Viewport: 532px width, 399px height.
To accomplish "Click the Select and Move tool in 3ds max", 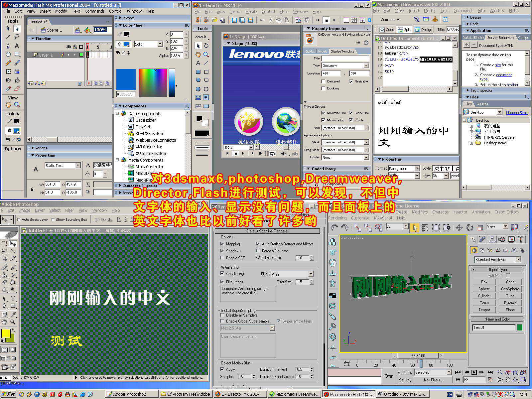I will pyautogui.click(x=459, y=228).
